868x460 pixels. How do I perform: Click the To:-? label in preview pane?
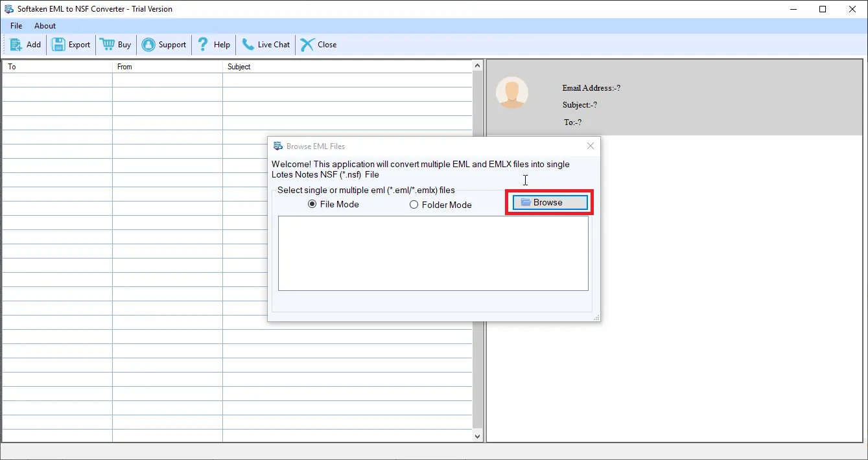coord(572,122)
